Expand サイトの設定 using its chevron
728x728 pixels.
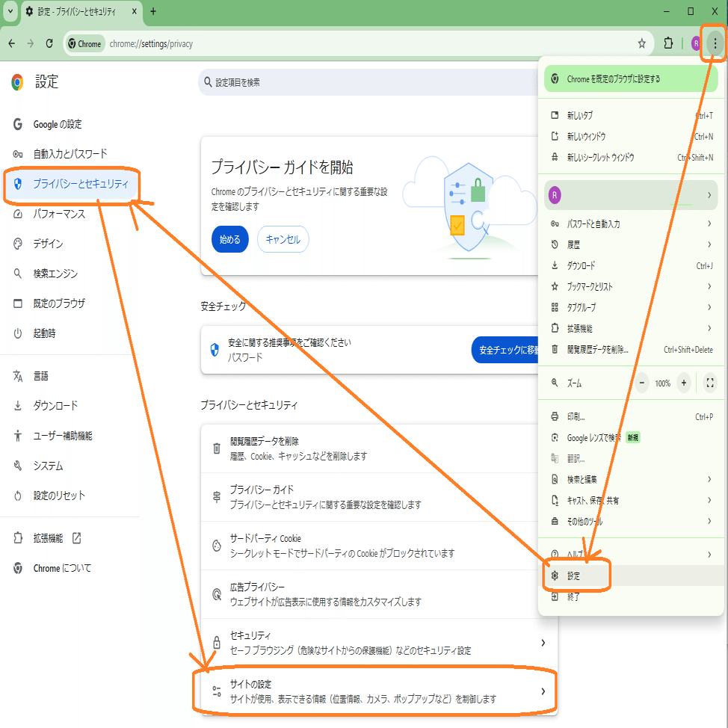[543, 690]
